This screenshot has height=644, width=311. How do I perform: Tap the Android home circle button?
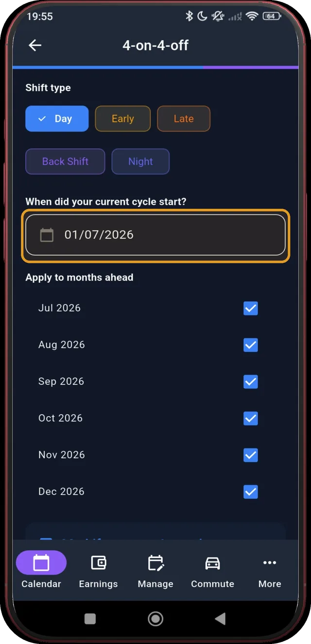(x=155, y=618)
